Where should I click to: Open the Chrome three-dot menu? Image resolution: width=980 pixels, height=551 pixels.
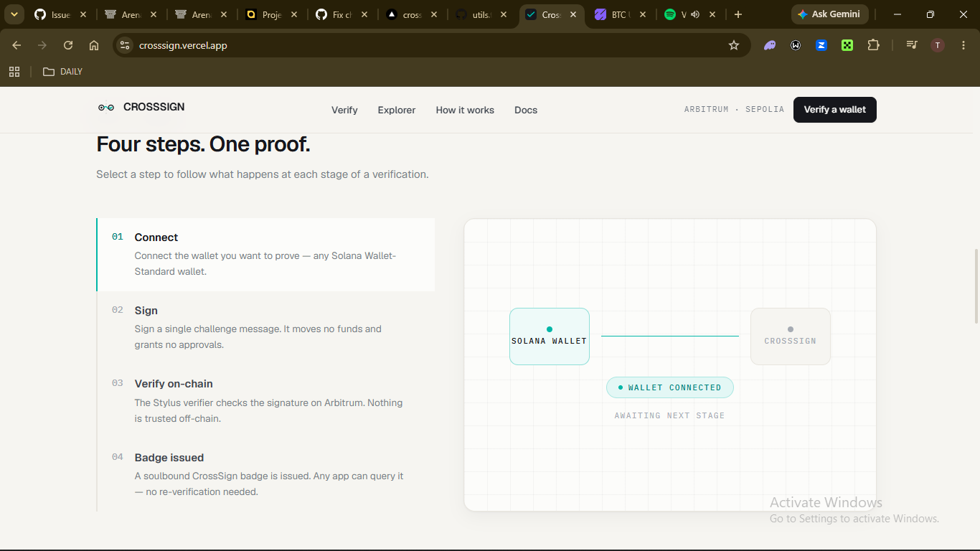tap(963, 45)
